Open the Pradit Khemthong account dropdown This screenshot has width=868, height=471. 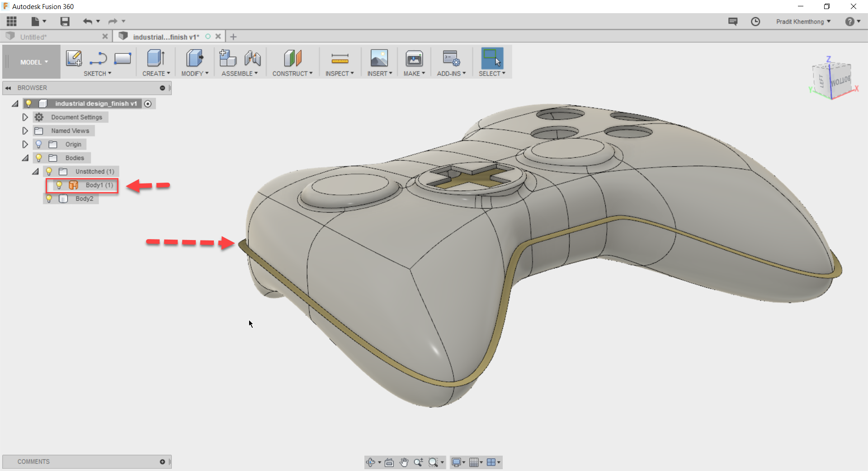[803, 21]
